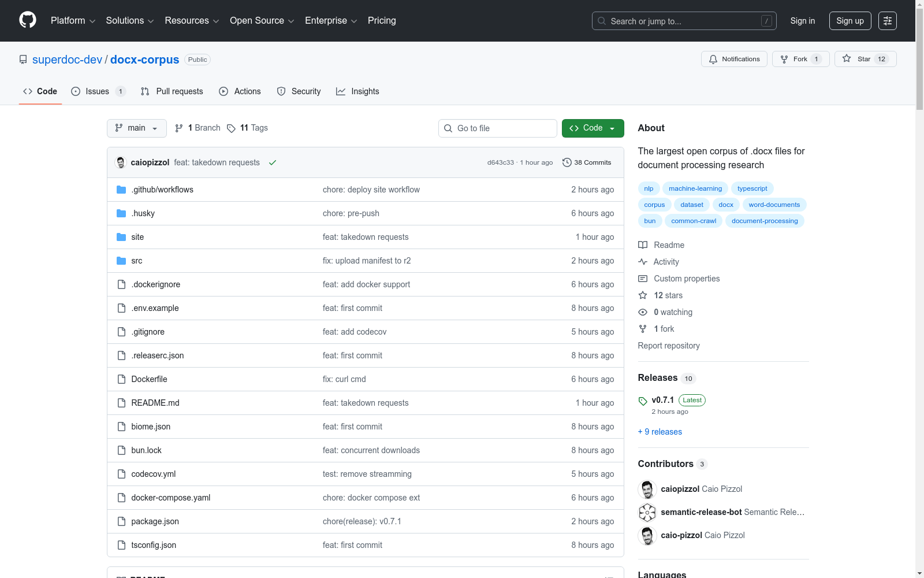Click the Sign in link
924x578 pixels.
803,21
